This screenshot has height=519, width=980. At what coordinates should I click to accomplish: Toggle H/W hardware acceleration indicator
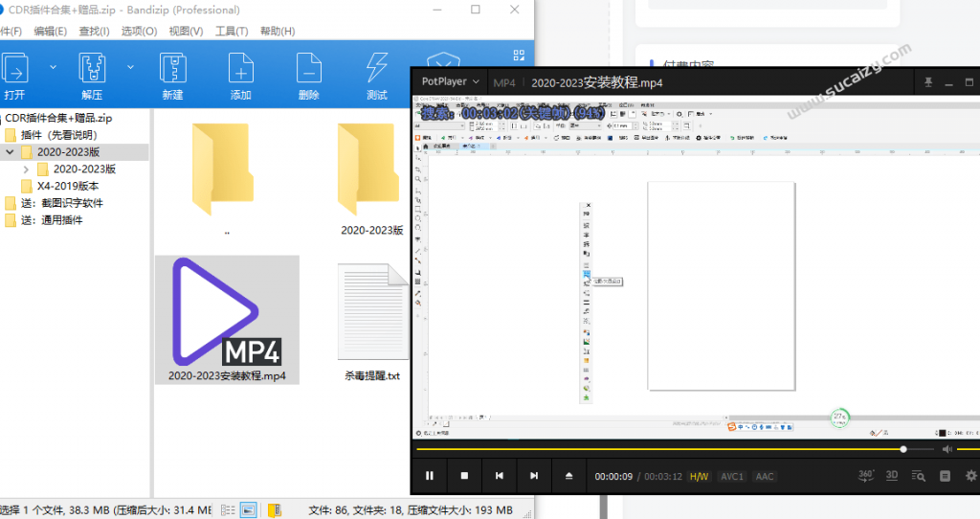coord(700,477)
